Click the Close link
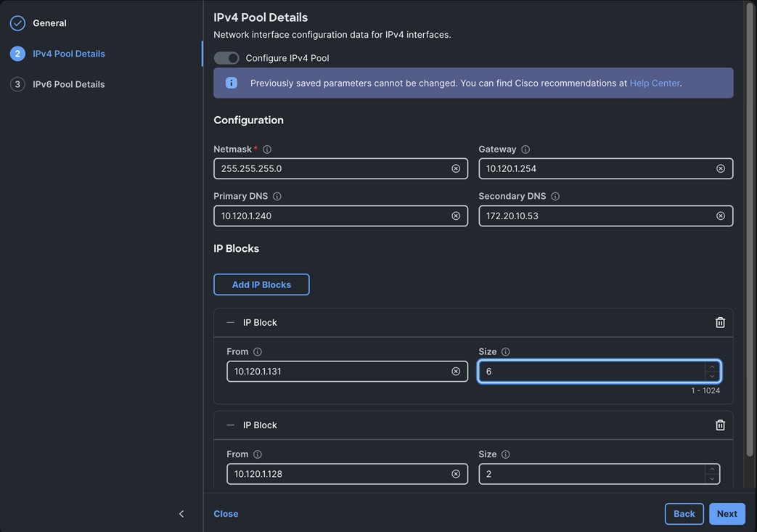757x532 pixels. [x=226, y=514]
